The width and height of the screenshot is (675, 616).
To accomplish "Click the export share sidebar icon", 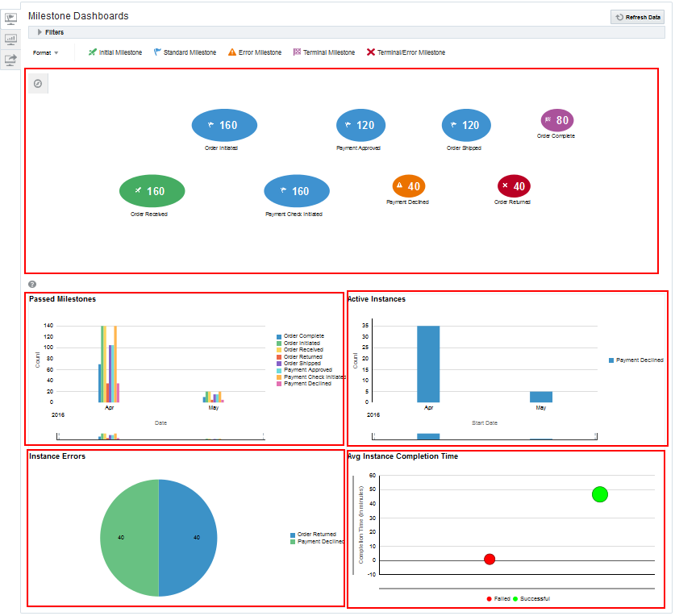I will (x=10, y=60).
